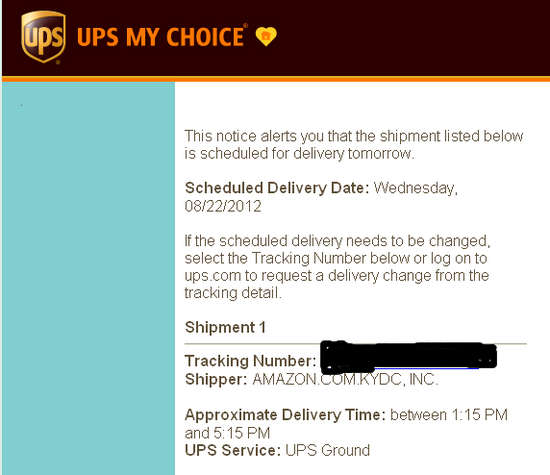This screenshot has width=550, height=475.
Task: Select the Shipment 1 heading
Action: [225, 327]
